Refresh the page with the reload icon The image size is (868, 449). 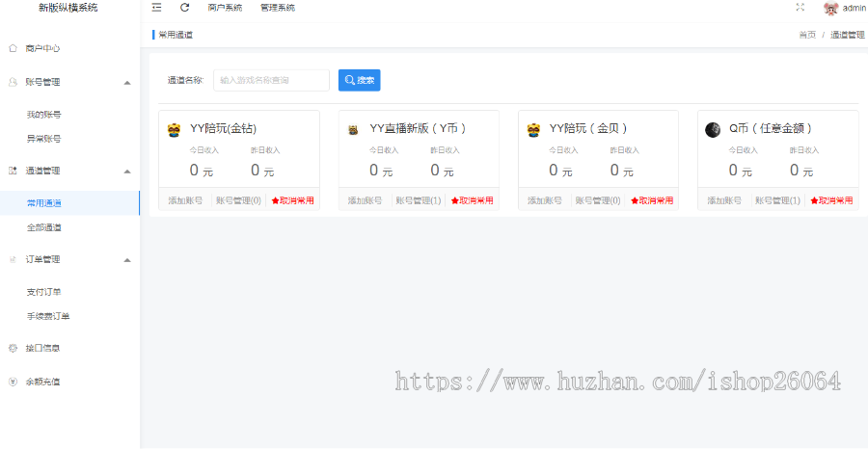point(185,7)
